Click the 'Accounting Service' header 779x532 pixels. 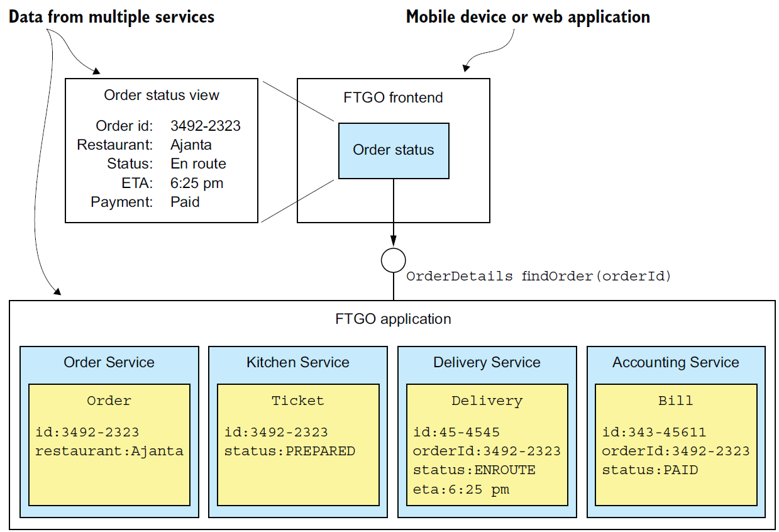(676, 362)
